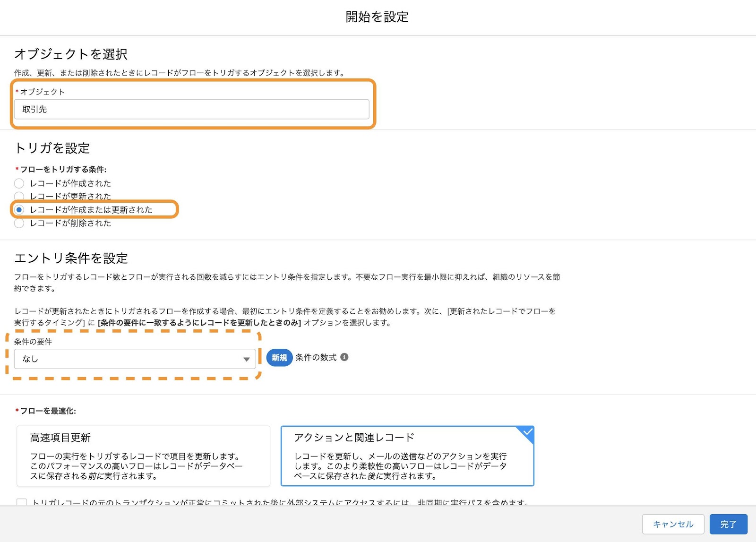Click the フローを最適化 label
This screenshot has width=756, height=542.
[48, 411]
